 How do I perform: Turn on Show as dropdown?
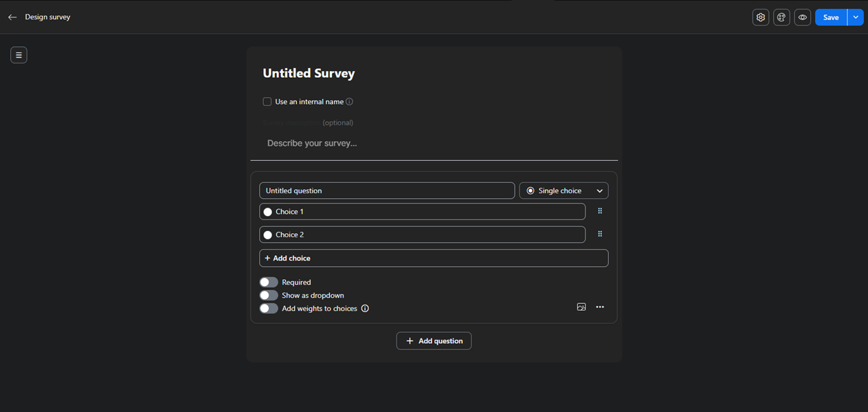(269, 295)
